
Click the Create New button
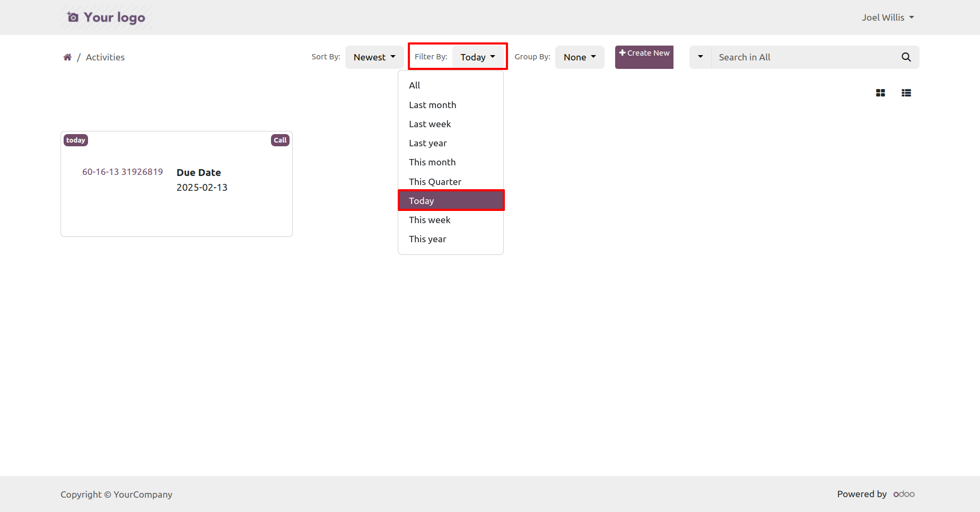click(644, 57)
